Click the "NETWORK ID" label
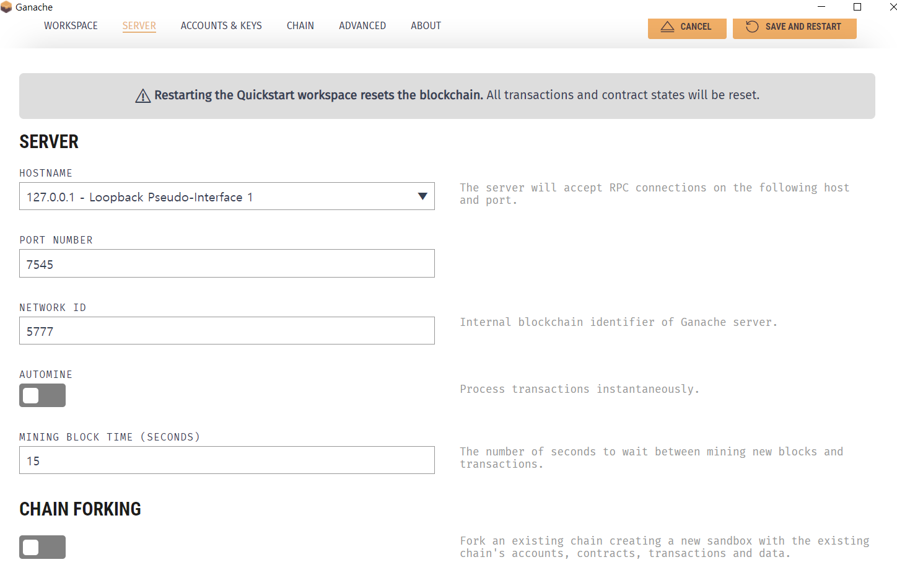This screenshot has height=588, width=897. [53, 308]
